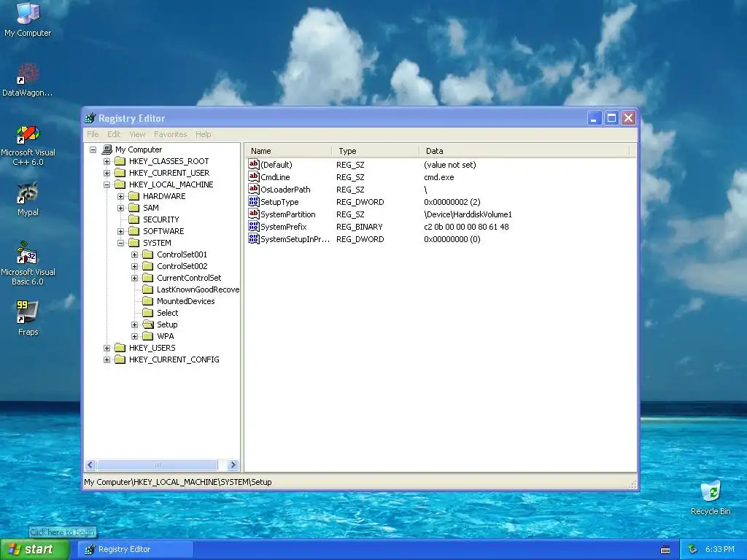Image resolution: width=747 pixels, height=560 pixels.
Task: Select the CmdLine value name
Action: click(x=275, y=177)
